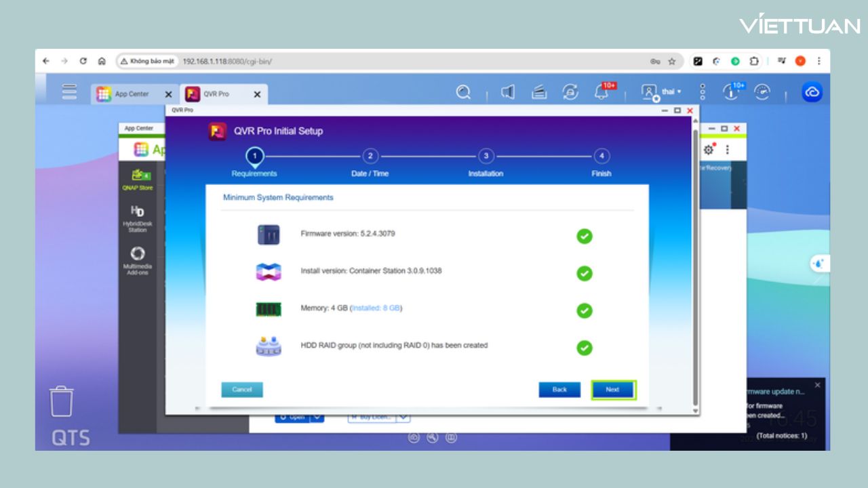Screen dimensions: 868x488
Task: Click the HDD RAID group disks icon
Action: (269, 346)
